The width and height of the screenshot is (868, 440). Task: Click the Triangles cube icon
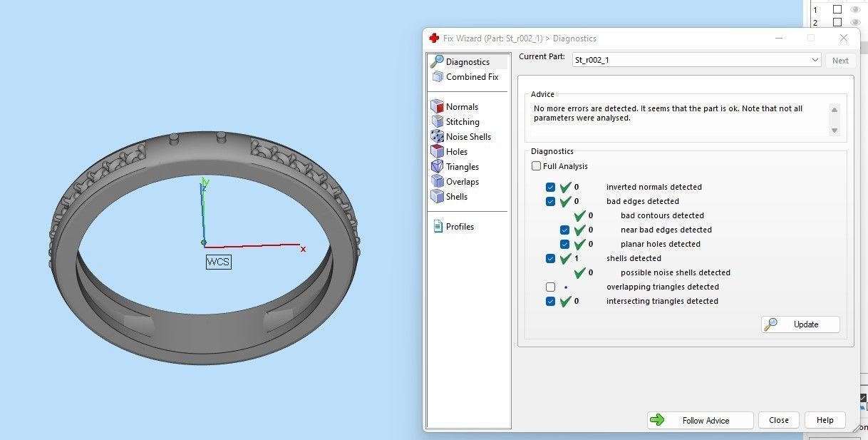click(x=438, y=167)
